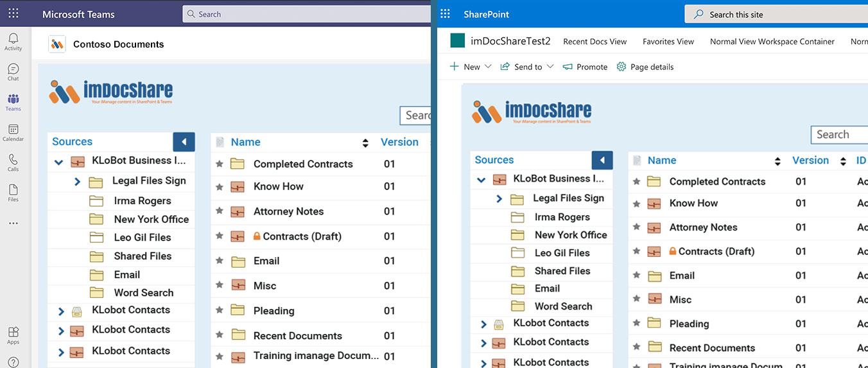Open Page details in SharePoint
Viewport: 868px width, 368px height.
pos(645,67)
